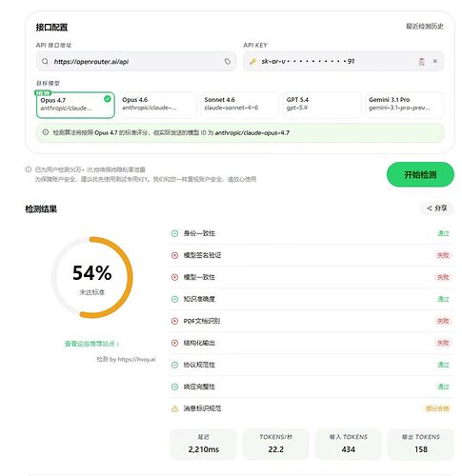Click the 部分合格 status for 消息标识规范
This screenshot has width=462, height=476.
(x=437, y=408)
